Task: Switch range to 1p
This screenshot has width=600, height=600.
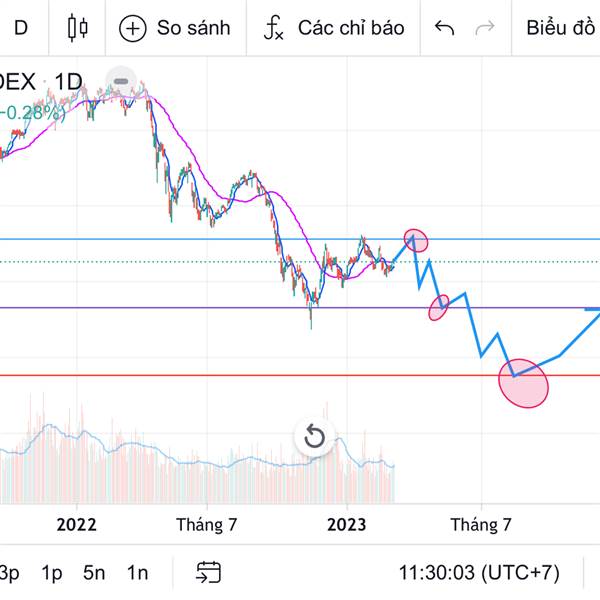Action: point(51,572)
